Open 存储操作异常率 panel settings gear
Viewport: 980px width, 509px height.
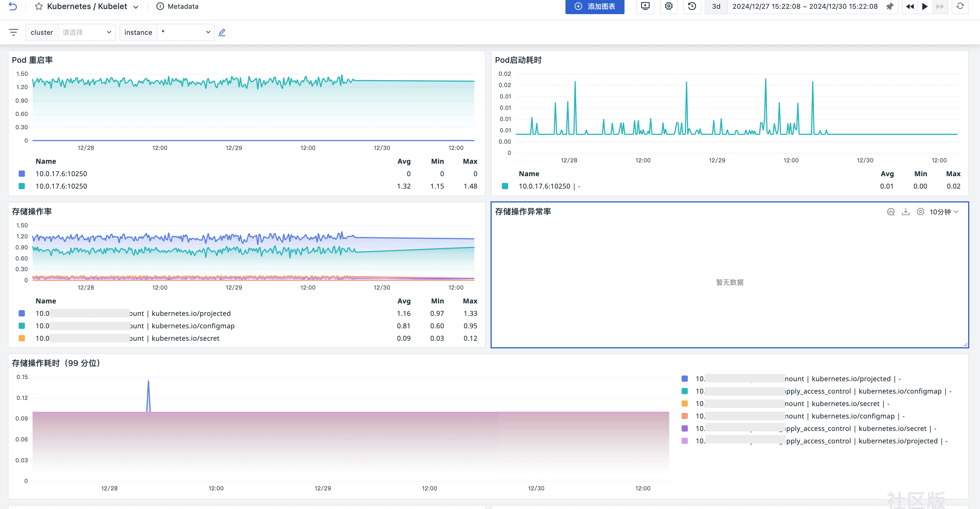(920, 212)
